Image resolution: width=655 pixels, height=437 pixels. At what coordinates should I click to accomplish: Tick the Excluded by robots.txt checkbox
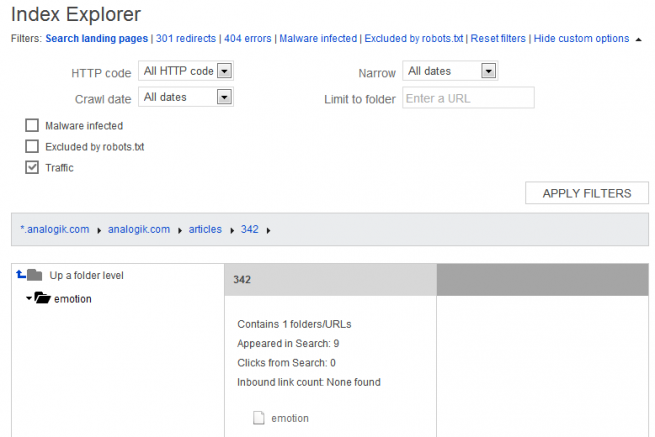pos(32,146)
